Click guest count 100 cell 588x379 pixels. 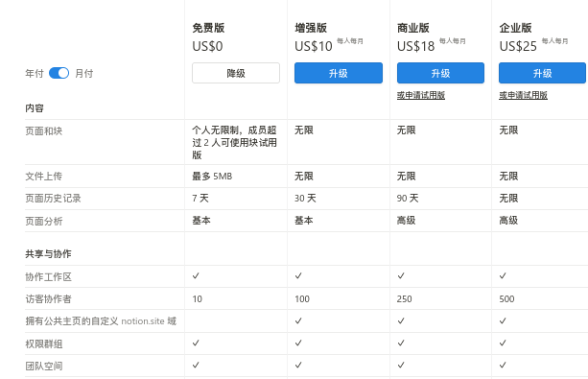(x=302, y=299)
